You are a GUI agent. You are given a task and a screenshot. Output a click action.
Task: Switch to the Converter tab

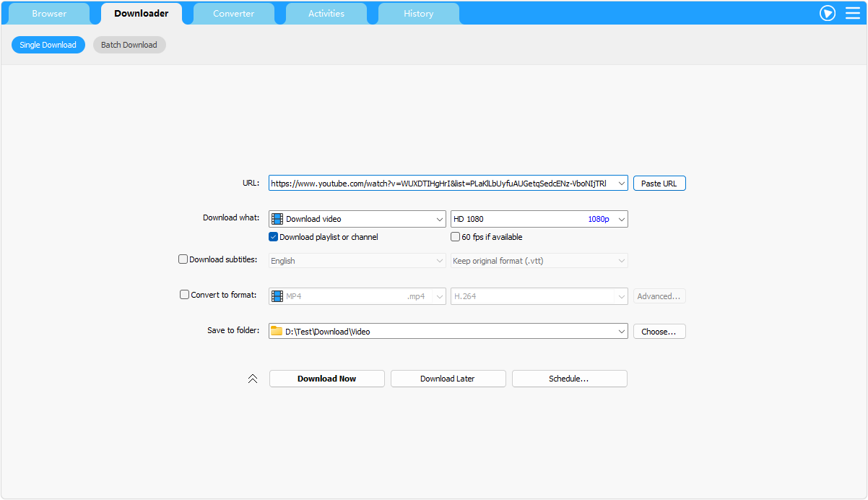(x=233, y=14)
